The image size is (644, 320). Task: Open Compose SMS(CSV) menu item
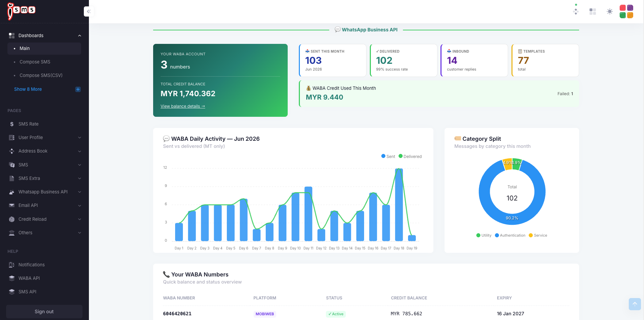pos(44,76)
